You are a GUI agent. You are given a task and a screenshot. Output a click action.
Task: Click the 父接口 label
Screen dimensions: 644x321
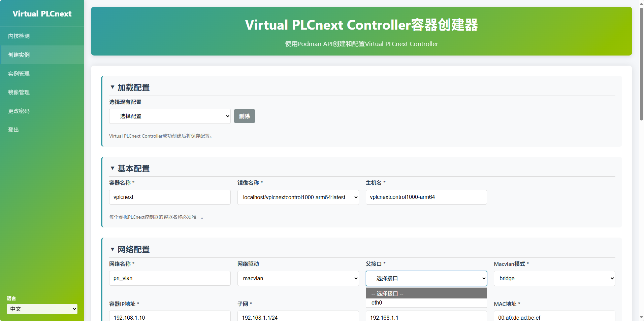tap(375, 264)
